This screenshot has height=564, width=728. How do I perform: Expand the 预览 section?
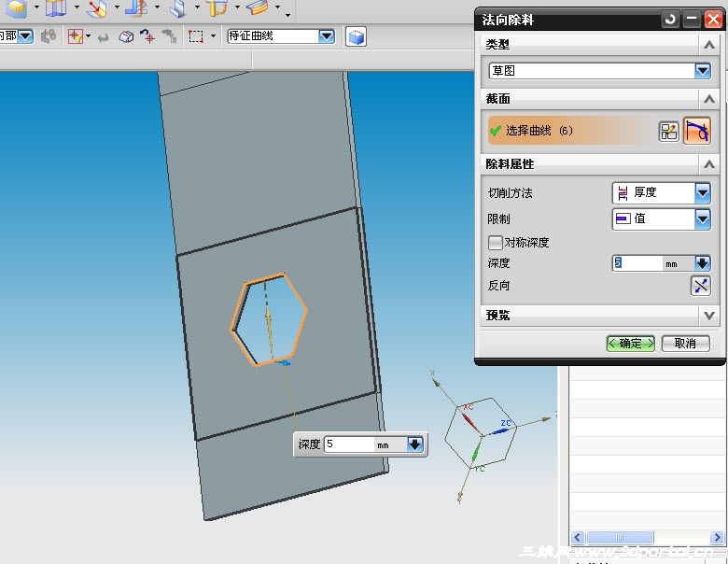pos(708,316)
